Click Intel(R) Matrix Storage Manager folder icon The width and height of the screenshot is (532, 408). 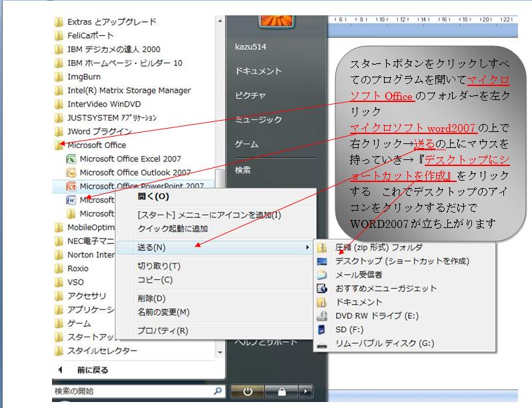pos(59,91)
